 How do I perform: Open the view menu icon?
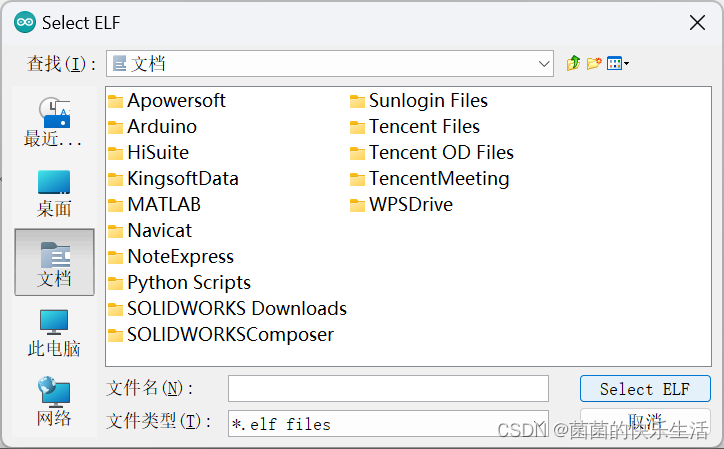[617, 63]
